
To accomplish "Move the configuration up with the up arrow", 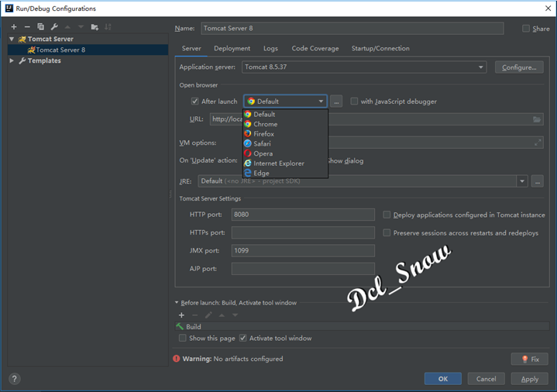I will (67, 27).
